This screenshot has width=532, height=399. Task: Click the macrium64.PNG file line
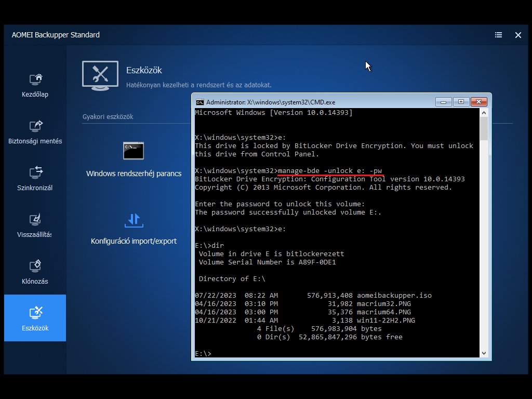[303, 312]
